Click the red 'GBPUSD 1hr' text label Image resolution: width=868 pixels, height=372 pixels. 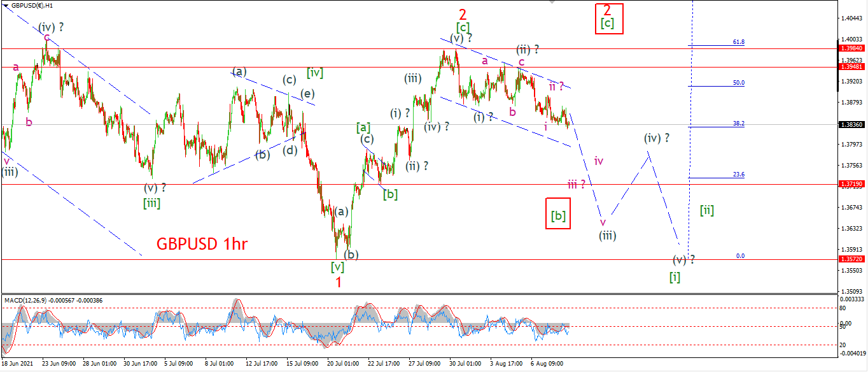(x=202, y=244)
